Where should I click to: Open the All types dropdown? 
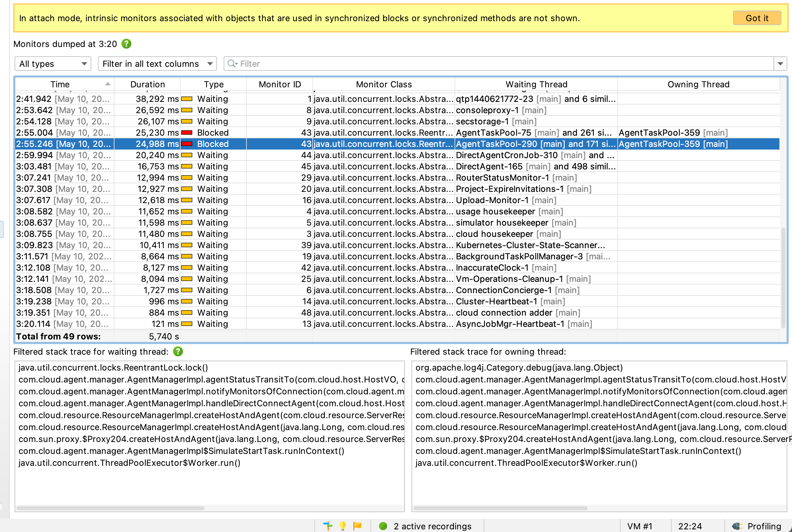pos(53,64)
